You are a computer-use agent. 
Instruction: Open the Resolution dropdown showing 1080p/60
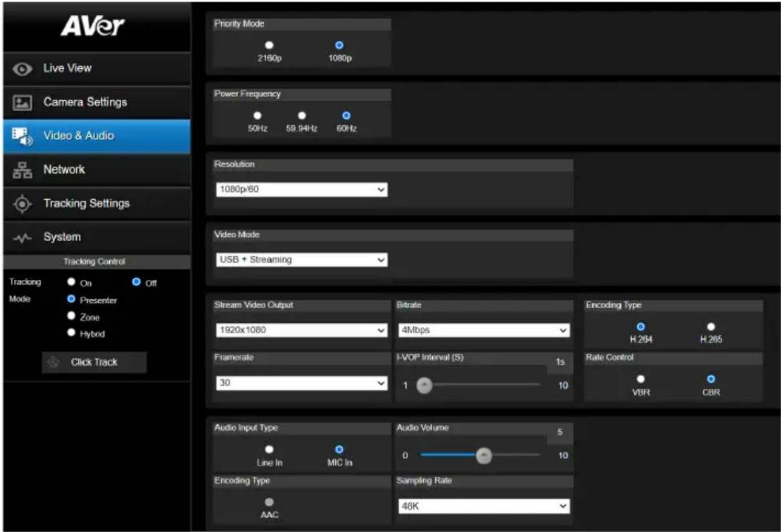coord(301,190)
